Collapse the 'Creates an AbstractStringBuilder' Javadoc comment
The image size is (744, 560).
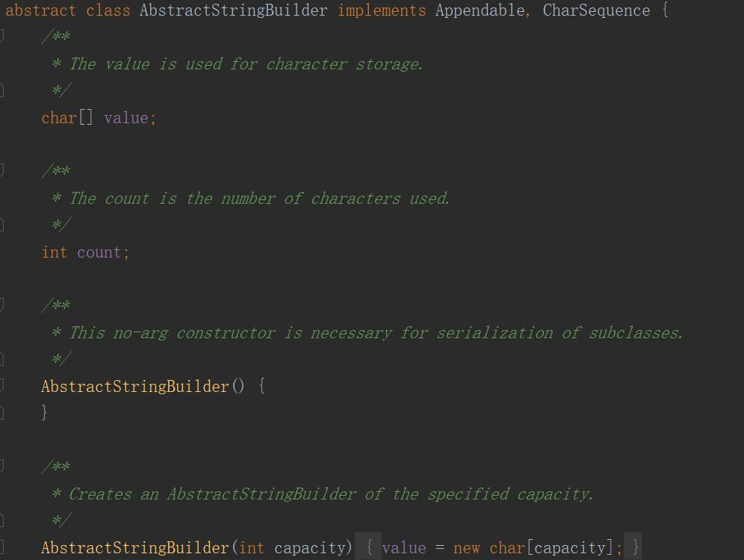click(1, 466)
